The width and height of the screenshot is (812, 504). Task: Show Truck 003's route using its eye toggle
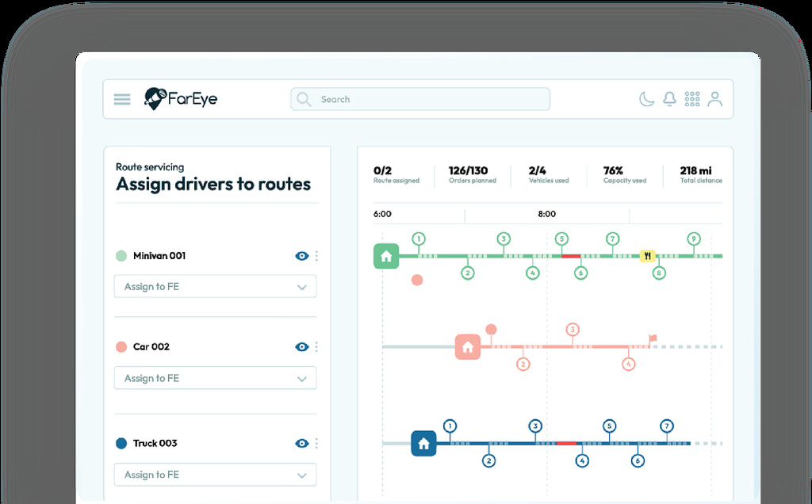pos(302,443)
